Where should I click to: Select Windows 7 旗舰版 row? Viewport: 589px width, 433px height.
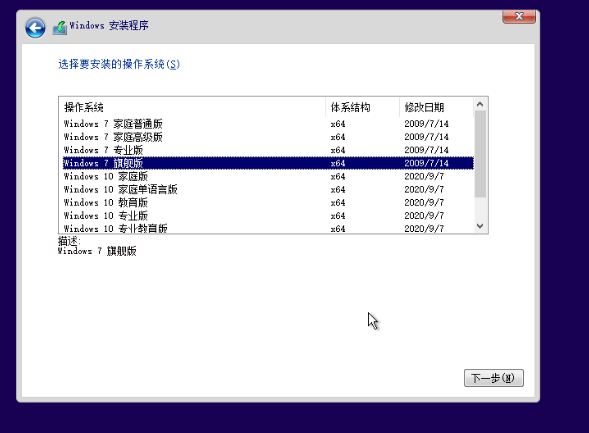[x=268, y=163]
